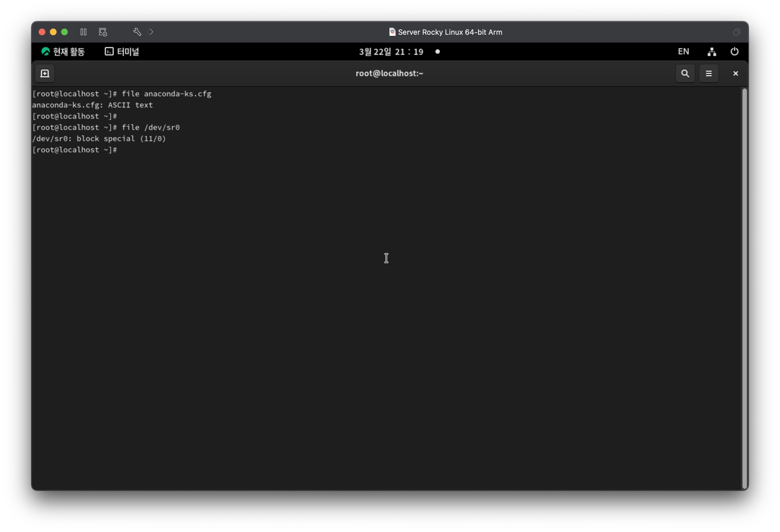This screenshot has width=780, height=532.
Task: Pause the virtual machine
Action: coord(83,32)
